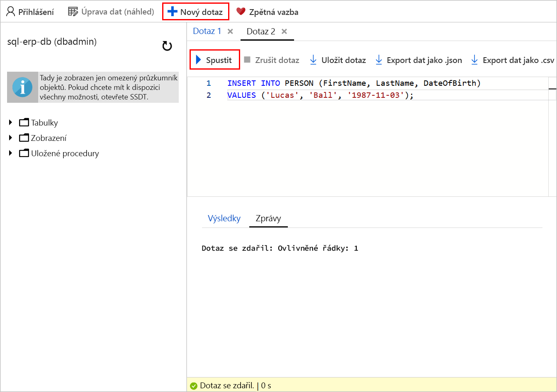Click the 'Dotaz se zdařil: Ovlivněné řádky: 1' message
557x392 pixels.
point(280,248)
